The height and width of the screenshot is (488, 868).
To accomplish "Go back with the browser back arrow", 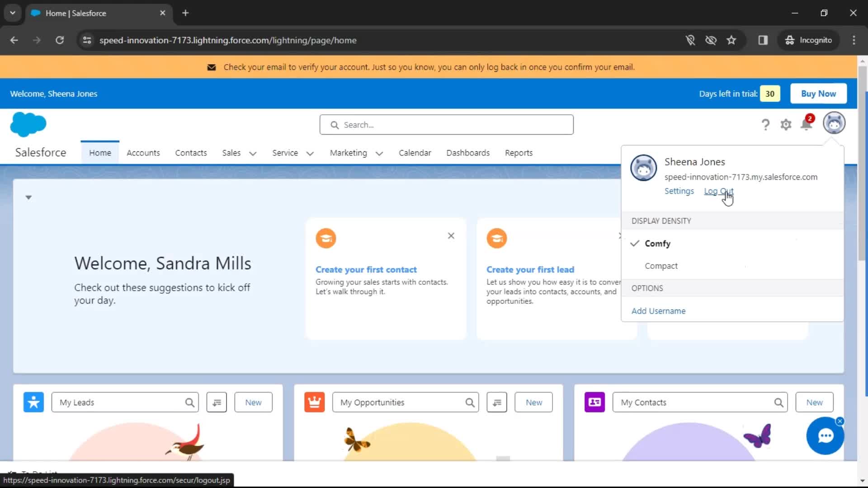I will [x=14, y=40].
